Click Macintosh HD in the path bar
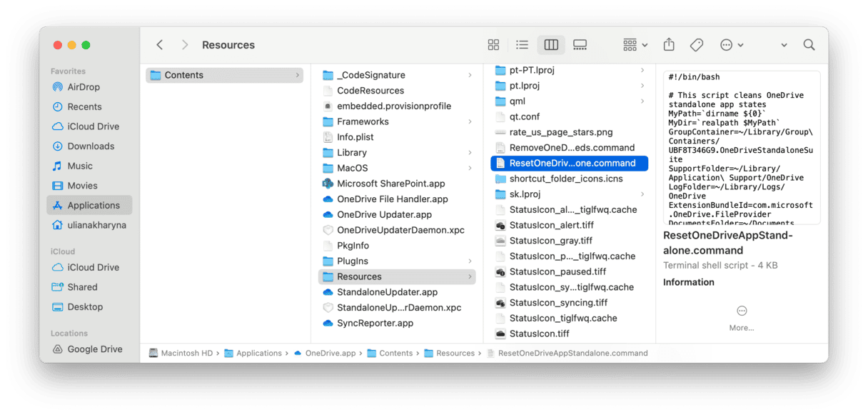This screenshot has height=415, width=868. point(181,353)
